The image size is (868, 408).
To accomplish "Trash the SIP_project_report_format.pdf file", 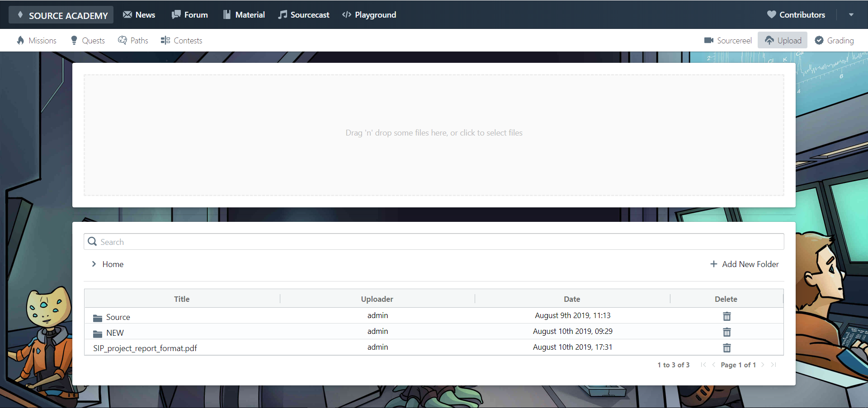I will pyautogui.click(x=726, y=347).
